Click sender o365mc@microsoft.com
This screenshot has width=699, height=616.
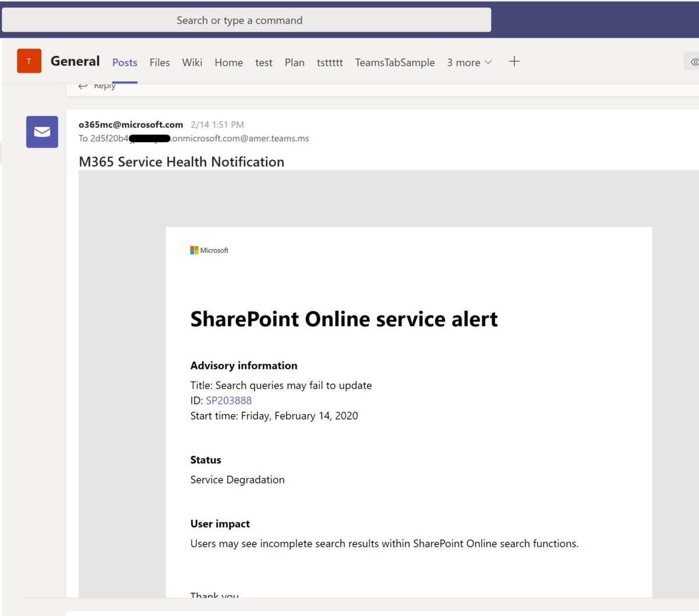(131, 125)
